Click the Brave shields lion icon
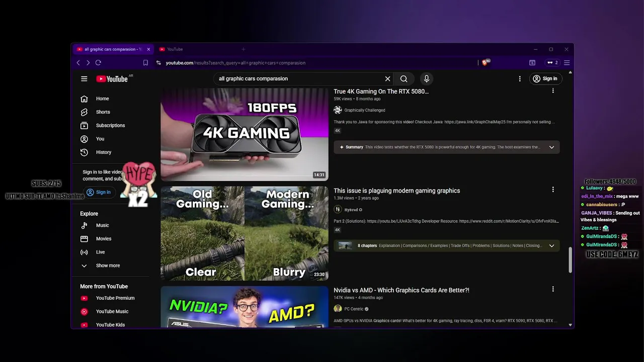 coord(486,63)
